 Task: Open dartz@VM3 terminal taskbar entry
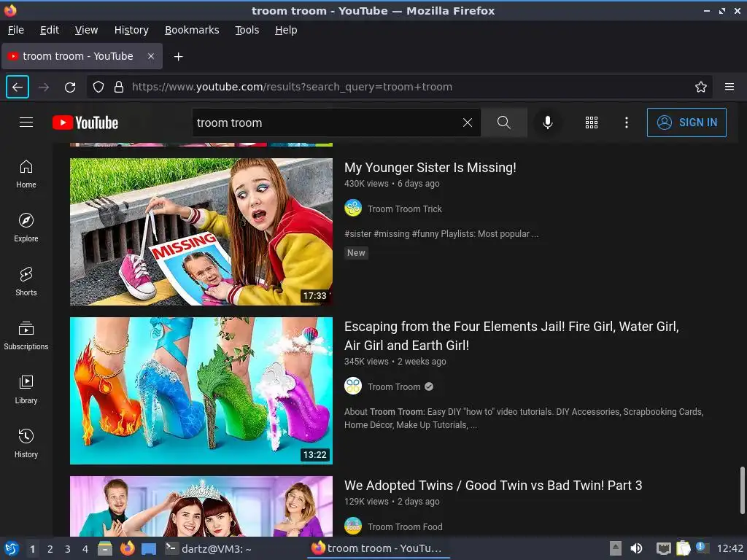[208, 548]
